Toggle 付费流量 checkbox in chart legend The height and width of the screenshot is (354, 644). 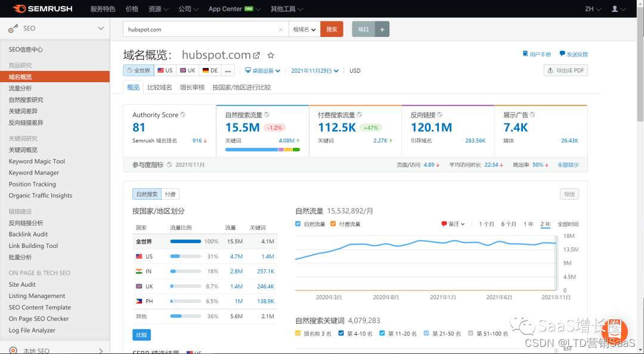[333, 224]
